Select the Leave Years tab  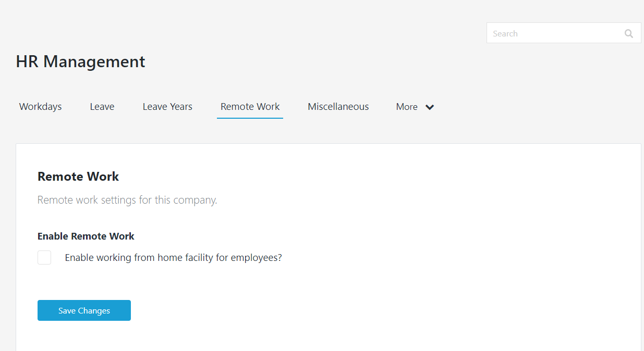point(167,106)
